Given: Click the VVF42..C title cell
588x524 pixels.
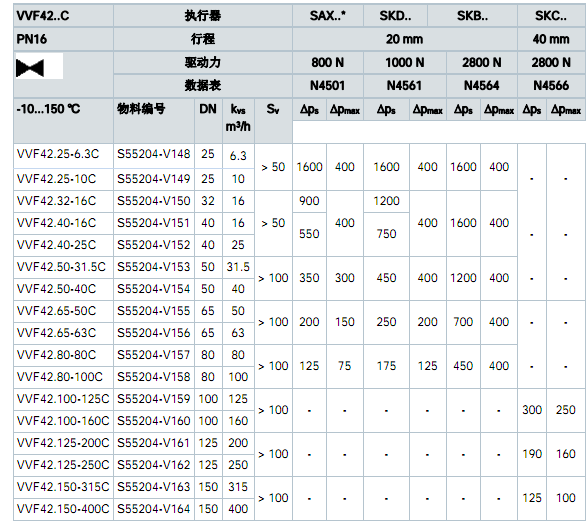Looking at the screenshot, I should pos(63,16).
